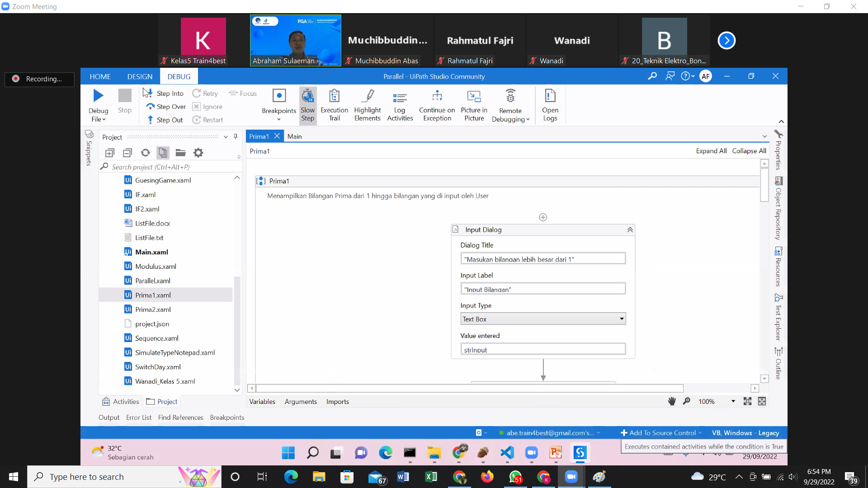Click the refresh project icon

(145, 153)
